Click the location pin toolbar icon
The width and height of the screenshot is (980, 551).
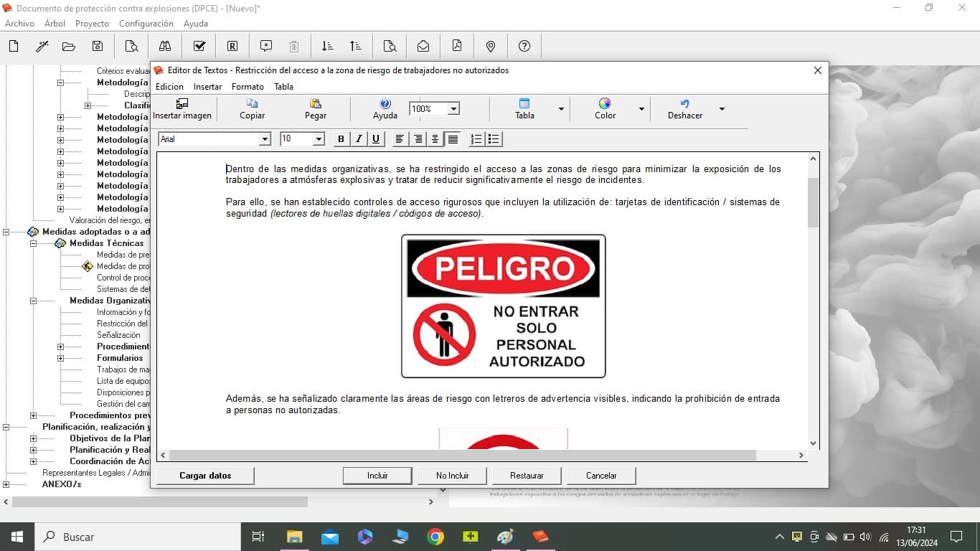491,46
